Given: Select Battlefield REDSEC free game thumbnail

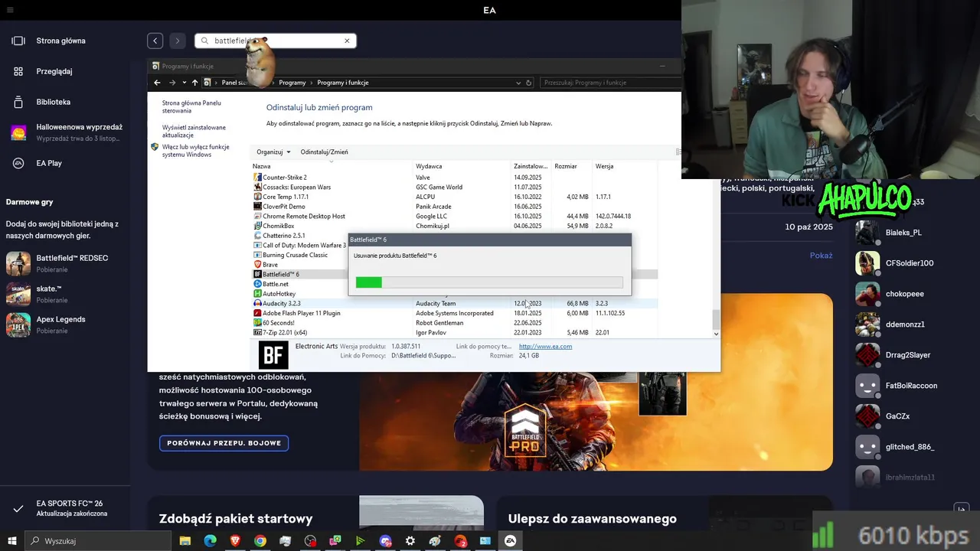Looking at the screenshot, I should (18, 263).
